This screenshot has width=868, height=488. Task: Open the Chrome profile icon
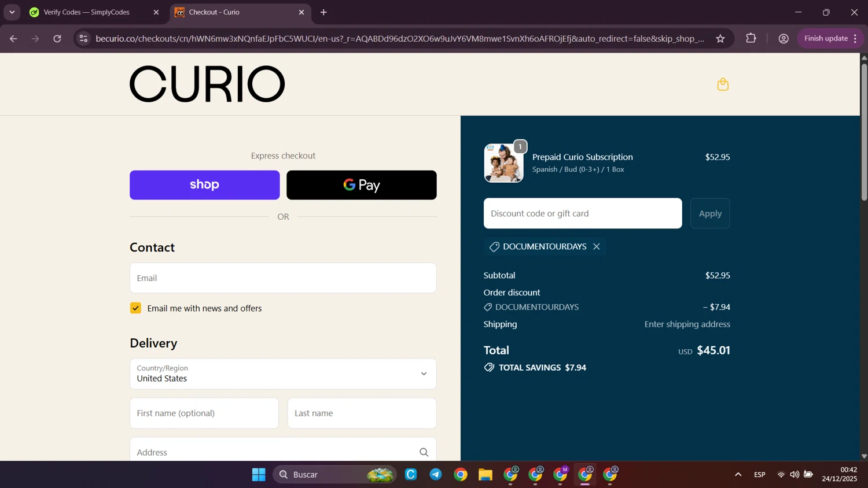tap(784, 39)
